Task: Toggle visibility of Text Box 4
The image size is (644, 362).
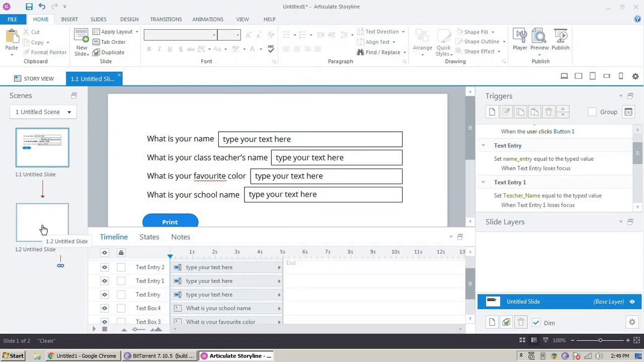Action: (105, 308)
